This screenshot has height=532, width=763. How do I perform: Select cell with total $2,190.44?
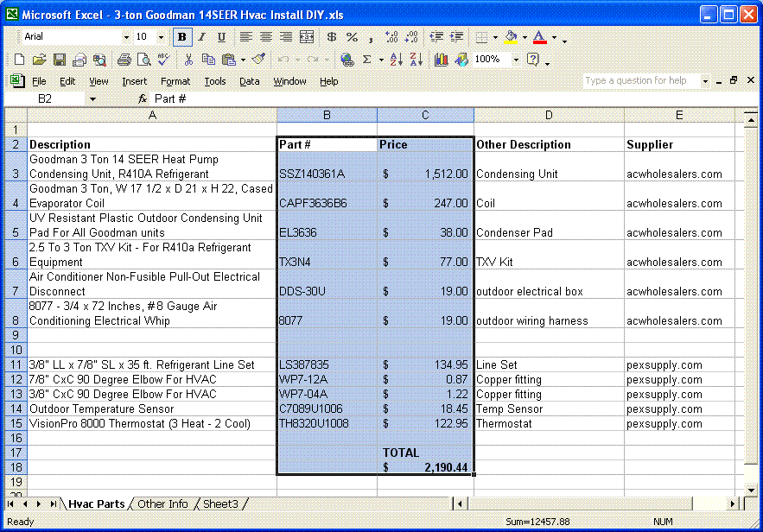[425, 468]
